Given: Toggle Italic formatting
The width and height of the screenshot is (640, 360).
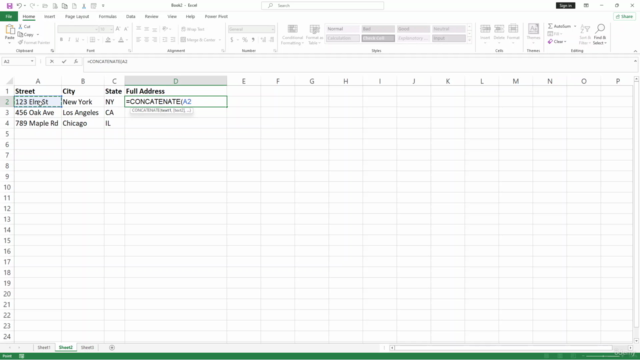Looking at the screenshot, I should coord(69,40).
